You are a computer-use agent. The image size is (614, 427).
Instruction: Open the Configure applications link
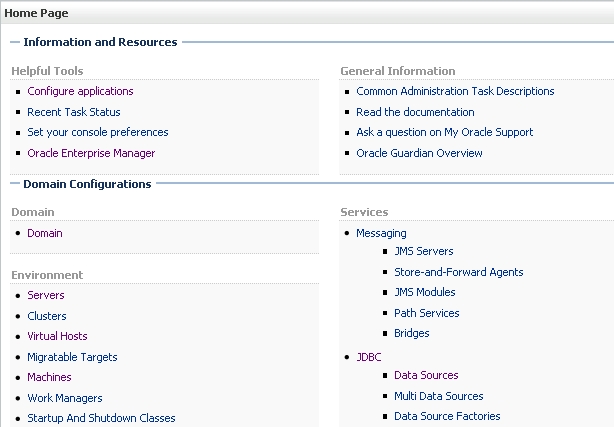tap(80, 91)
